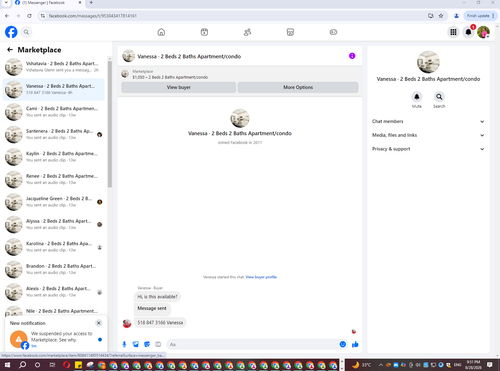
Task: Bookmark this page with the star icon
Action: 441,16
